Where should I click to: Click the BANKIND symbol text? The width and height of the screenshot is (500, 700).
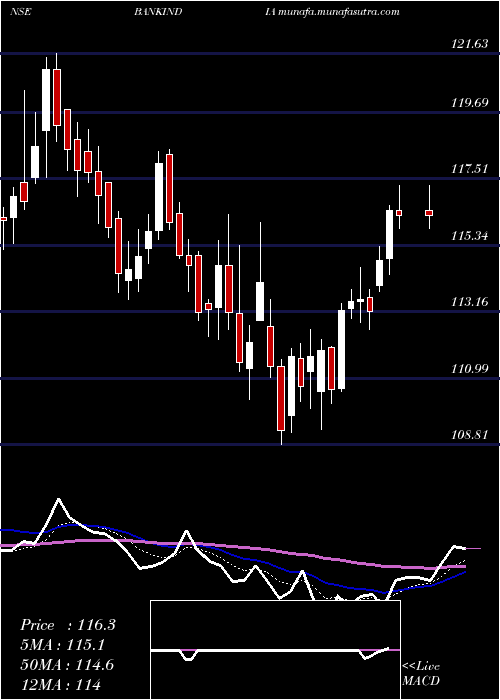point(158,12)
